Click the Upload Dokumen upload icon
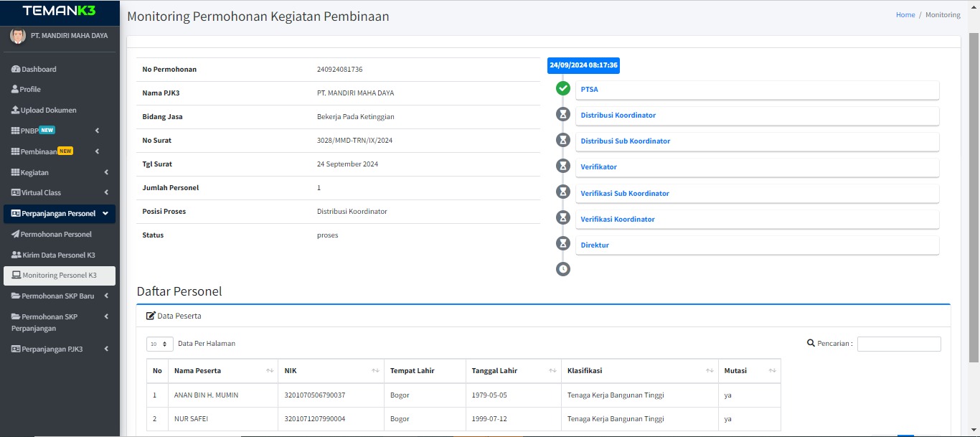The height and width of the screenshot is (437, 980). pos(15,111)
